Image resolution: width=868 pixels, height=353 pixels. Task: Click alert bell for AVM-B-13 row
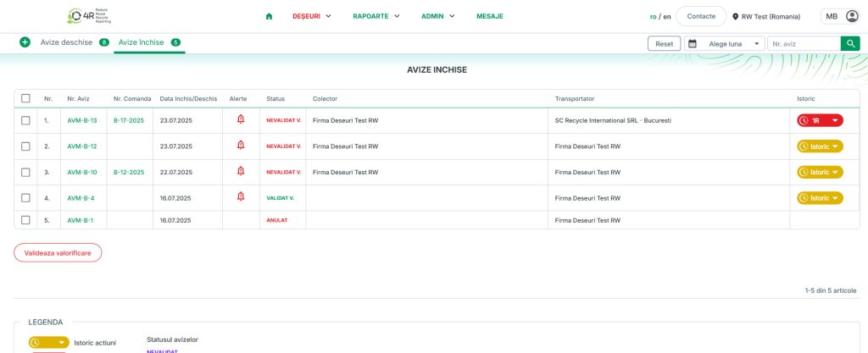241,120
